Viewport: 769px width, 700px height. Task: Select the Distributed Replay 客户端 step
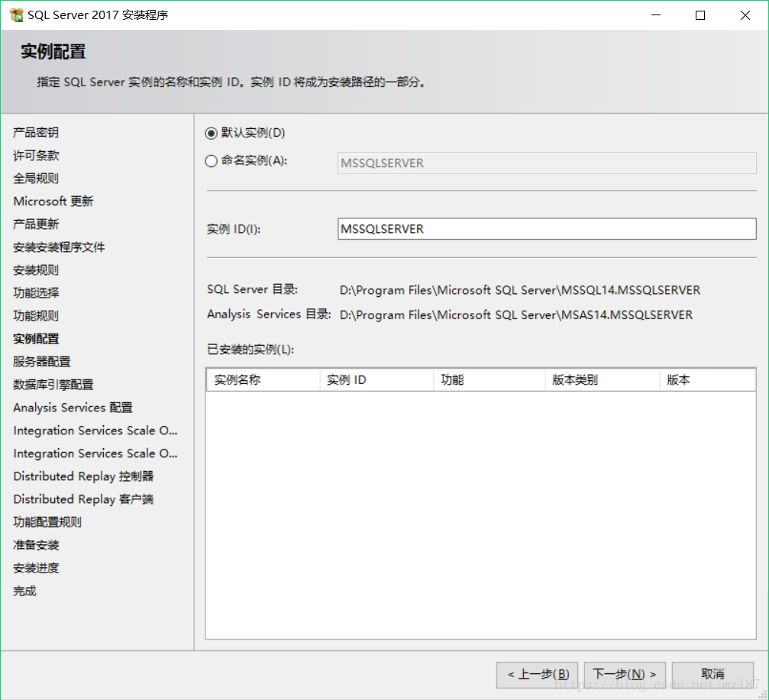(x=83, y=499)
